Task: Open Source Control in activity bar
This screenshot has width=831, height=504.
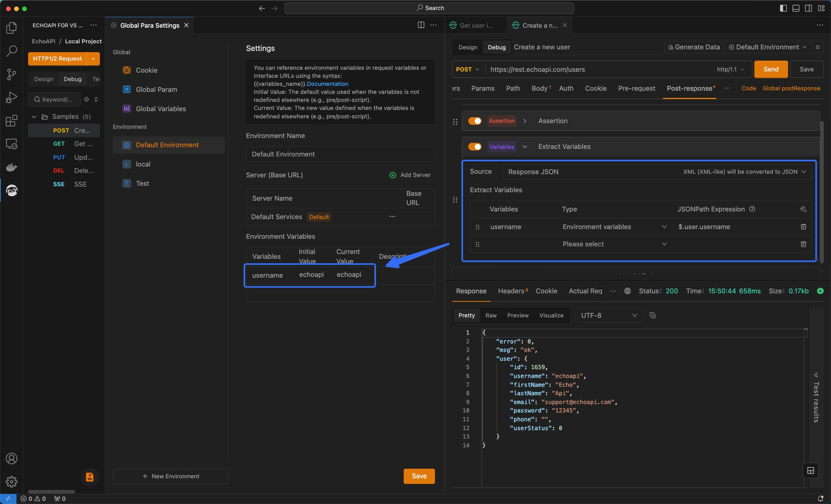Action: [12, 74]
